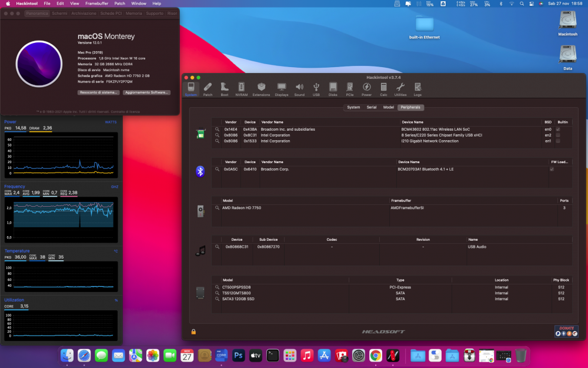
Task: Select Archiviazione tab in About This Mac
Action: [83, 13]
